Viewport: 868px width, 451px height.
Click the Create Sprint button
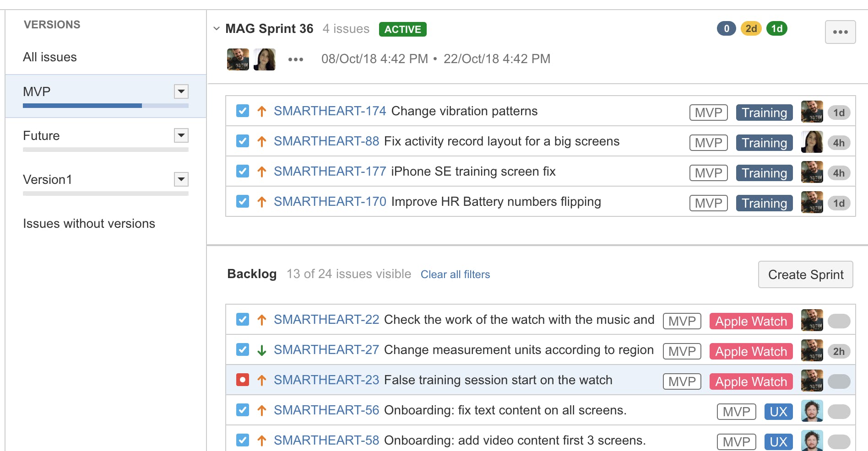pos(805,274)
